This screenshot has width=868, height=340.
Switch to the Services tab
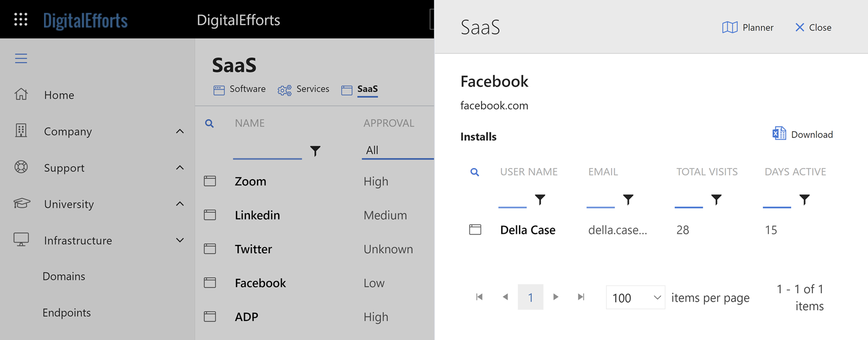point(304,89)
